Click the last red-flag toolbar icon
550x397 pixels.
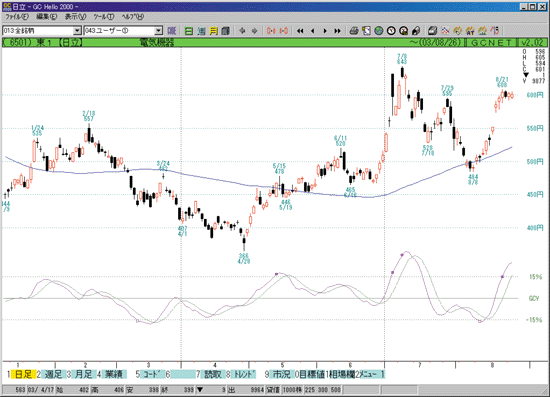pyautogui.click(x=495, y=31)
